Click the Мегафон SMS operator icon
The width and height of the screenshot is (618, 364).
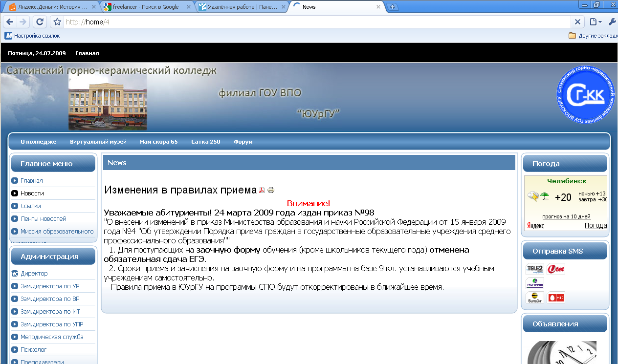[535, 283]
